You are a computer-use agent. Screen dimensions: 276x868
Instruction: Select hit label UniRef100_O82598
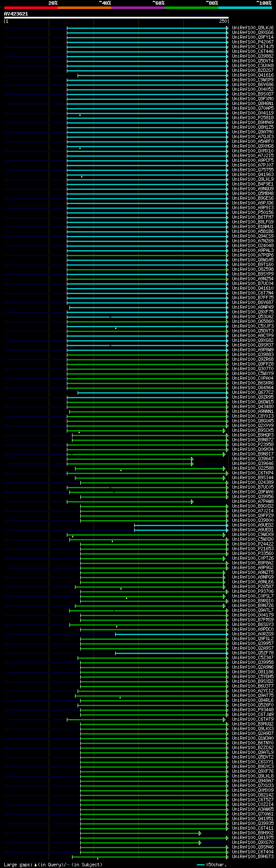pyautogui.click(x=253, y=269)
